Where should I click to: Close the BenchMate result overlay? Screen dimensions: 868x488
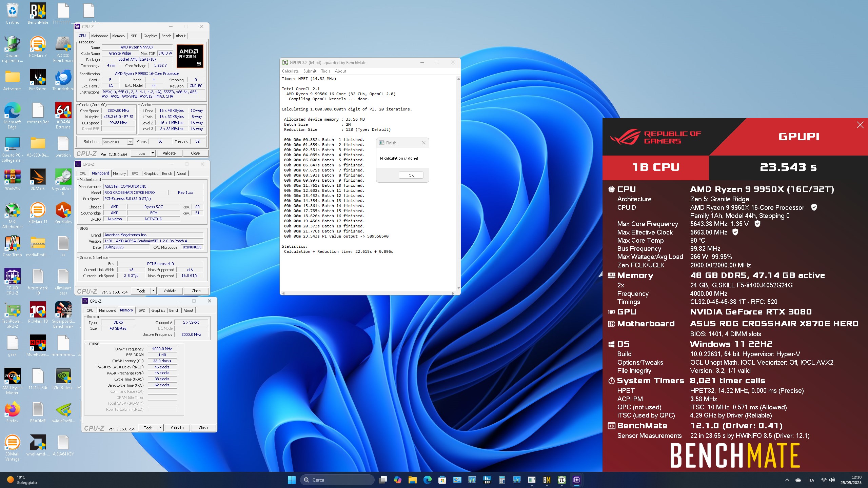point(860,125)
